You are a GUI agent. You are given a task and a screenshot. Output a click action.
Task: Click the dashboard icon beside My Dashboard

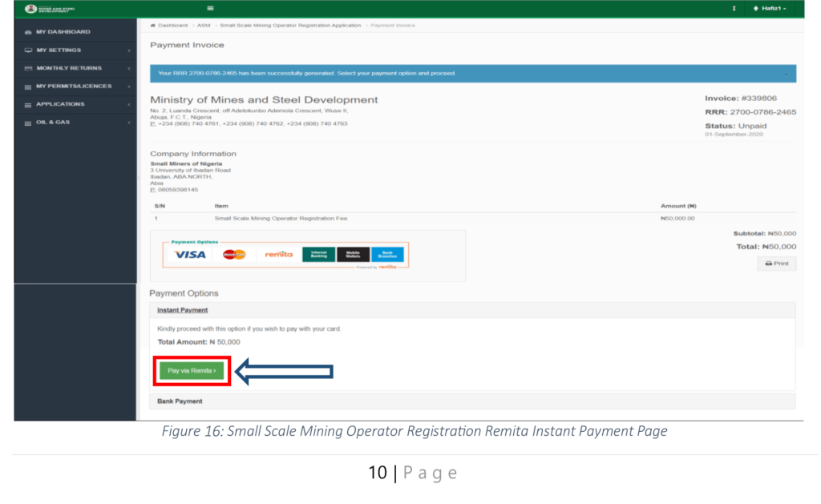[28, 32]
